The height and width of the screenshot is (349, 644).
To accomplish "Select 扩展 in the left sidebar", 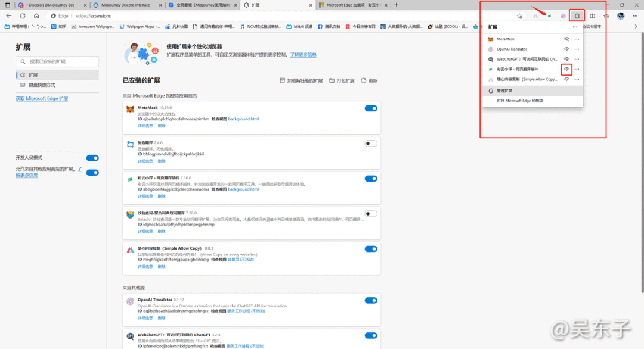I will tap(57, 75).
